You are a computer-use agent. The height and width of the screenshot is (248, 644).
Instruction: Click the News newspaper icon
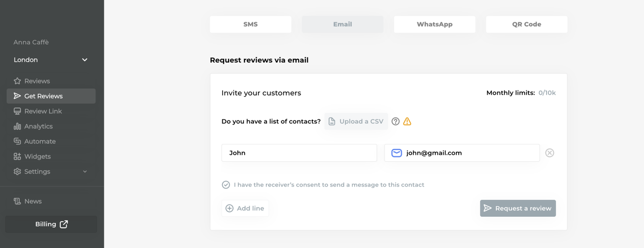point(17,201)
